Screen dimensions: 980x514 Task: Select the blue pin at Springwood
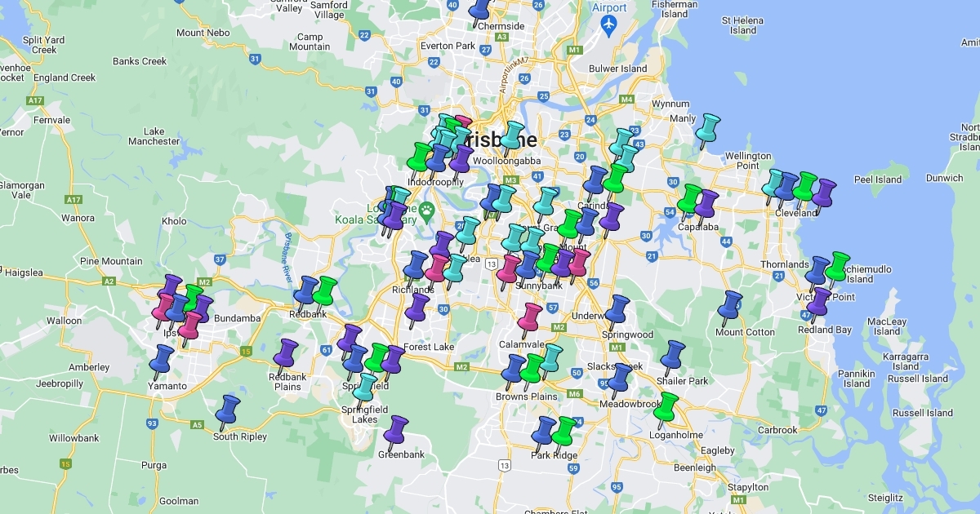(618, 309)
